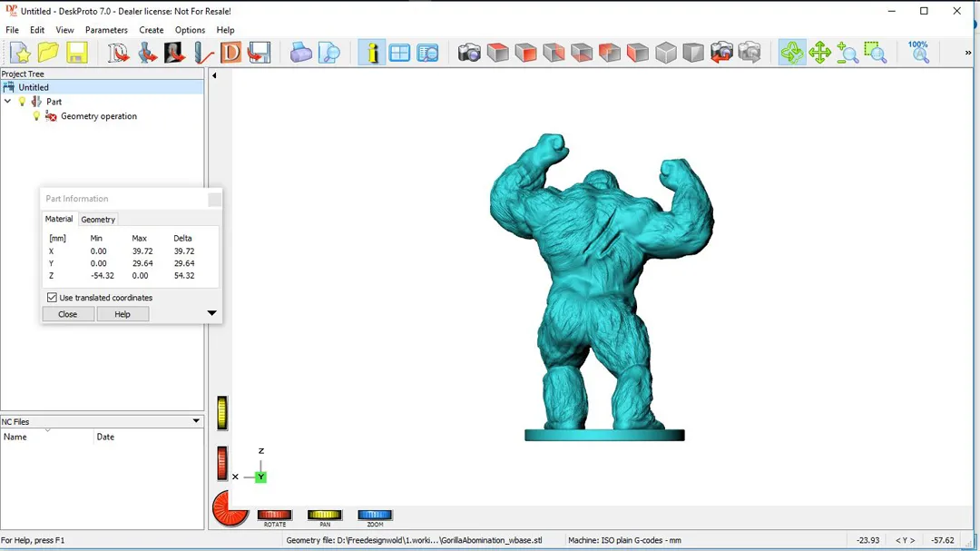The height and width of the screenshot is (551, 980).
Task: Select the plus/minus zoom magnifier icon
Action: (848, 54)
